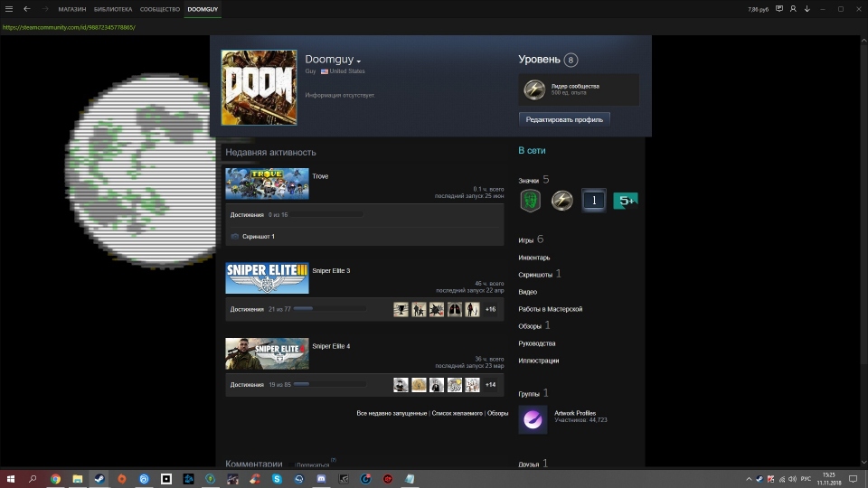The height and width of the screenshot is (488, 868).
Task: Open the Обзоры link under the recent games
Action: click(497, 413)
